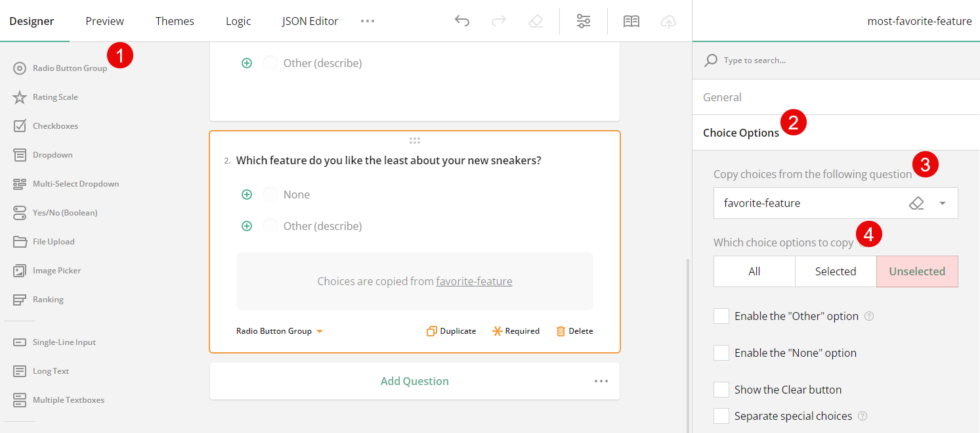Check "Show the Clear button"
The height and width of the screenshot is (433, 980).
[721, 389]
